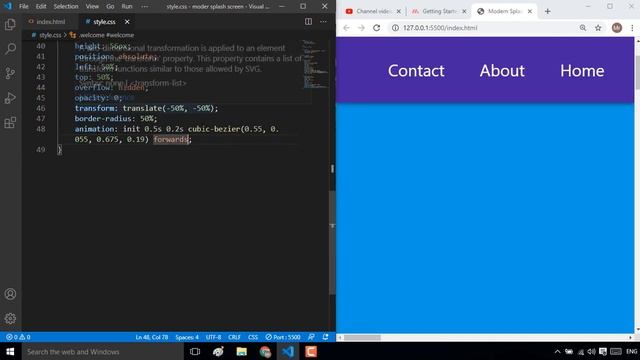Open errors and warnings in status bar
The image size is (640, 360).
point(18,337)
